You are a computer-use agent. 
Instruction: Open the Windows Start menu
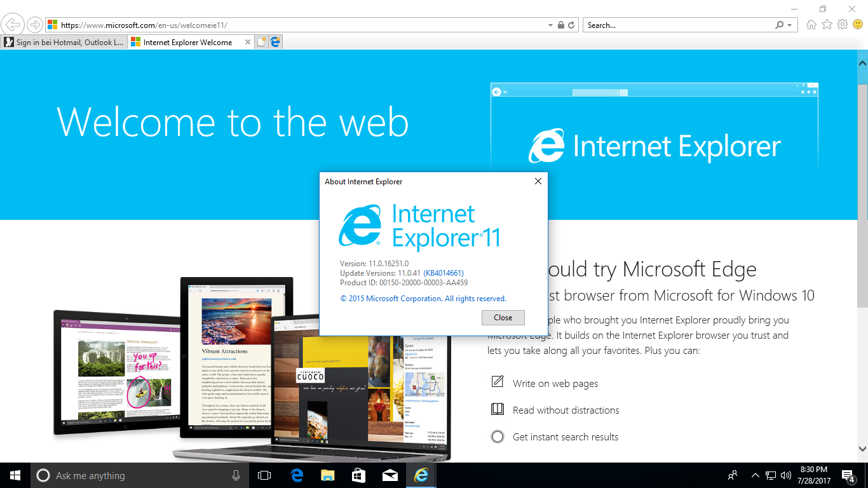tap(15, 475)
